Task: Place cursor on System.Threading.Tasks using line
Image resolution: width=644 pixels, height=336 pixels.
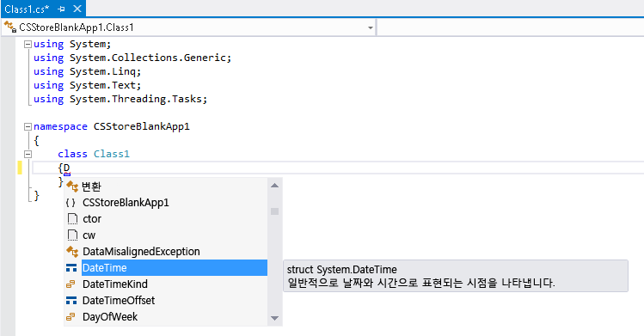Action: (x=120, y=99)
